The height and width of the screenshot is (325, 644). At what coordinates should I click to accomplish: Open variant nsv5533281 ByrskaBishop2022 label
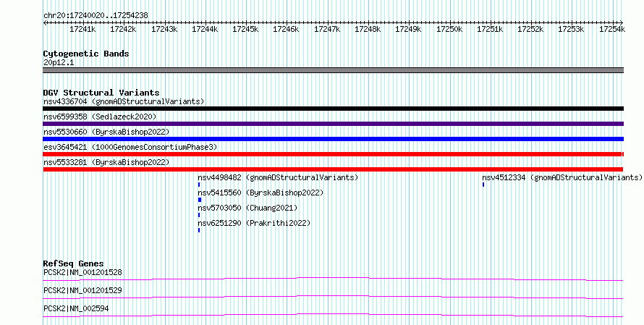[x=106, y=162]
